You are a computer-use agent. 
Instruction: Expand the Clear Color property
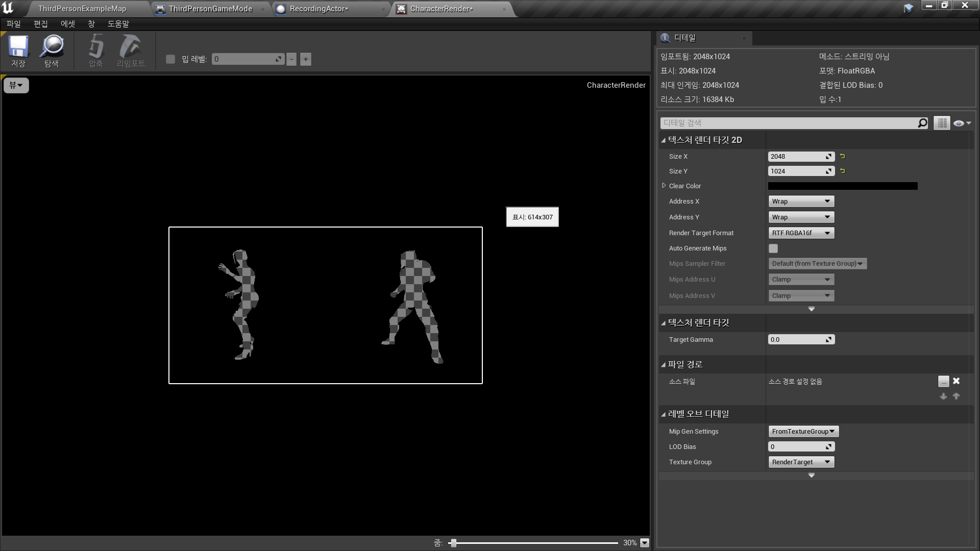pos(664,186)
